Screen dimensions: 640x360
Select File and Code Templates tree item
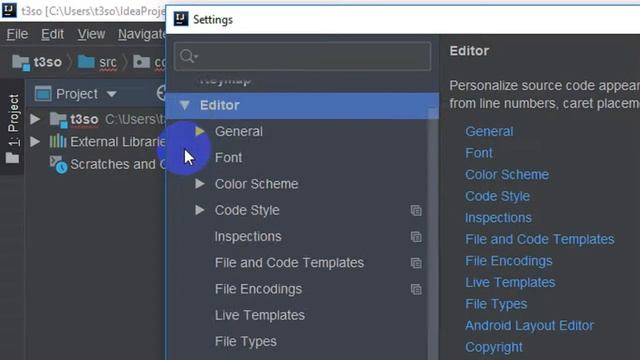(289, 262)
